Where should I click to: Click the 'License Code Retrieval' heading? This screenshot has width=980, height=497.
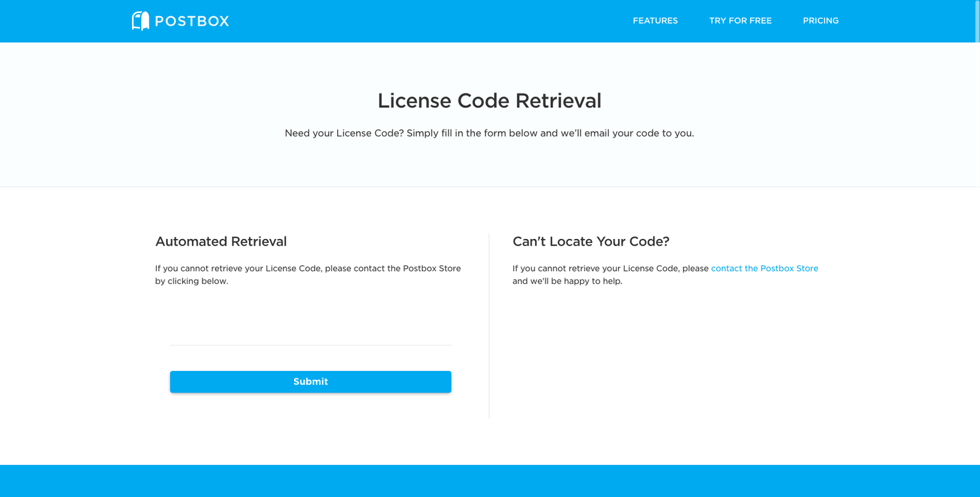(x=489, y=101)
